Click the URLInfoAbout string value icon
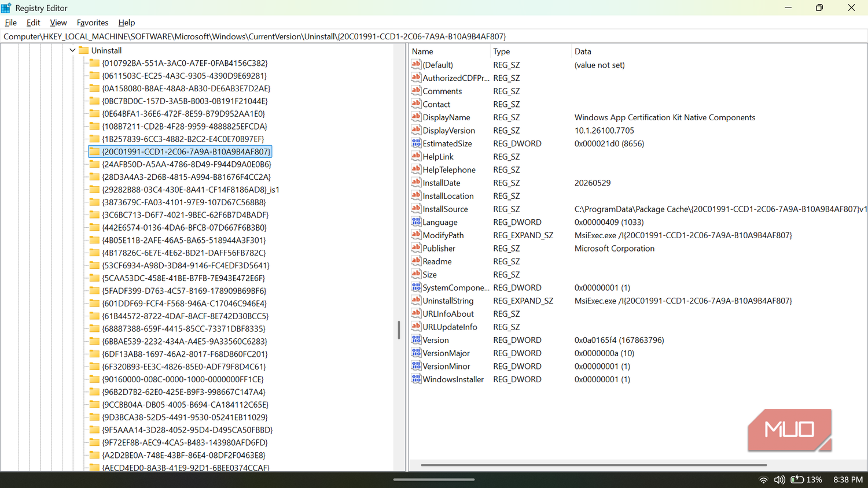 (x=416, y=313)
